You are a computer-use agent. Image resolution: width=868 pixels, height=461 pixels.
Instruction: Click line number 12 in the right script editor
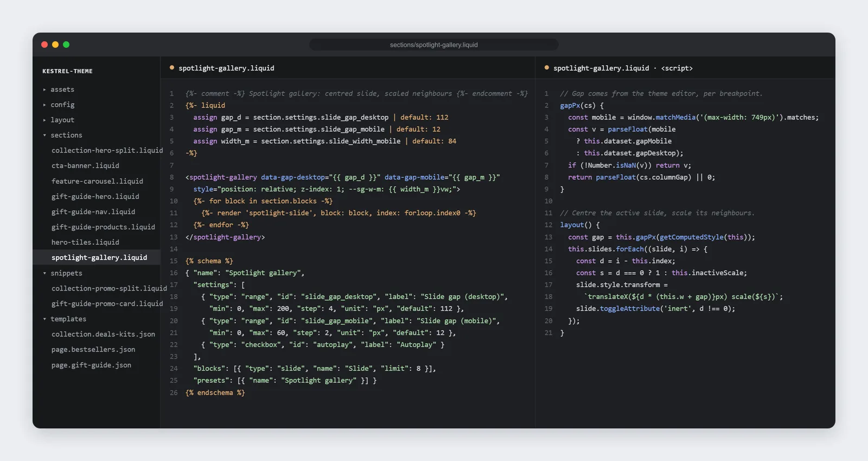pyautogui.click(x=548, y=225)
